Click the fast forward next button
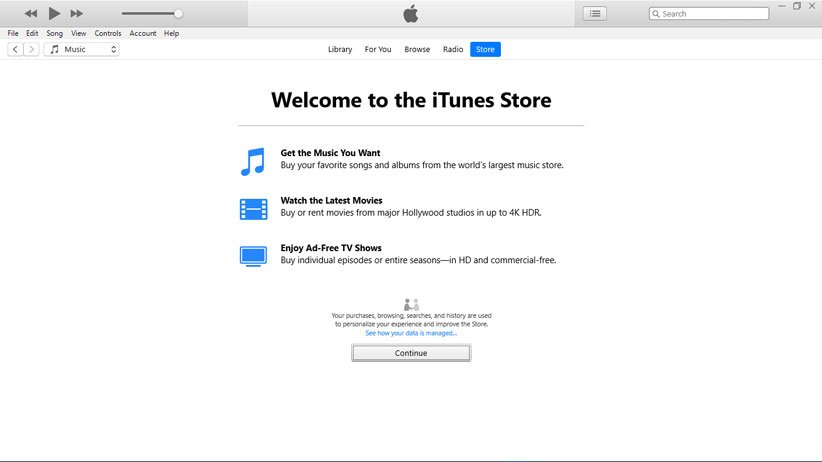 pyautogui.click(x=77, y=14)
